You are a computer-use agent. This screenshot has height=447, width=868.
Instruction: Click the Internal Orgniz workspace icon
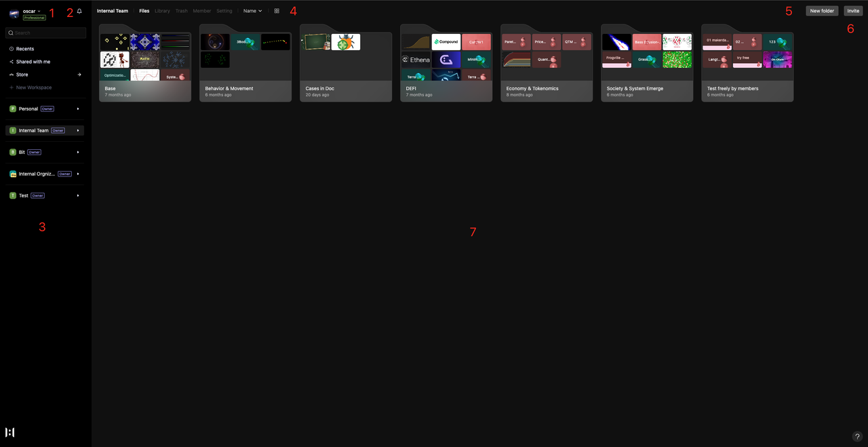click(13, 174)
